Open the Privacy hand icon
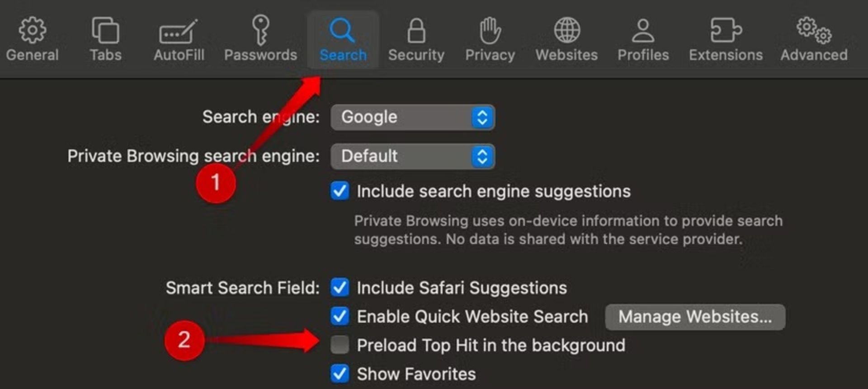 [x=490, y=31]
